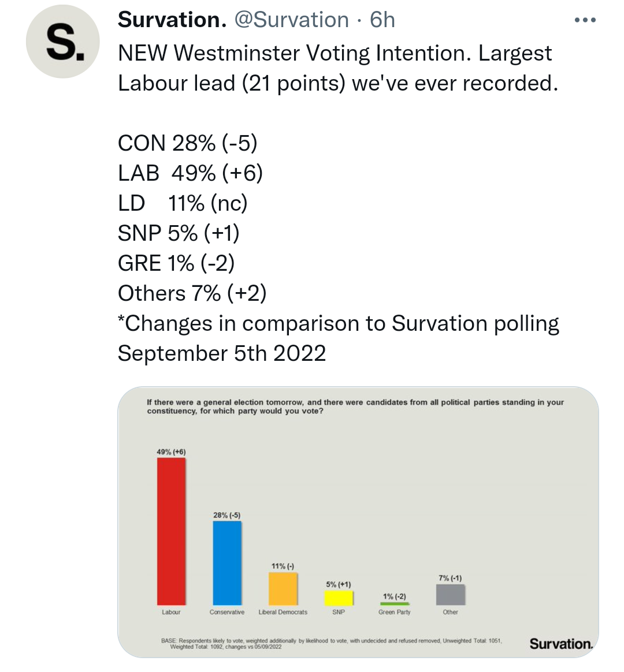Click the Survation logo in chart corner

(560, 644)
